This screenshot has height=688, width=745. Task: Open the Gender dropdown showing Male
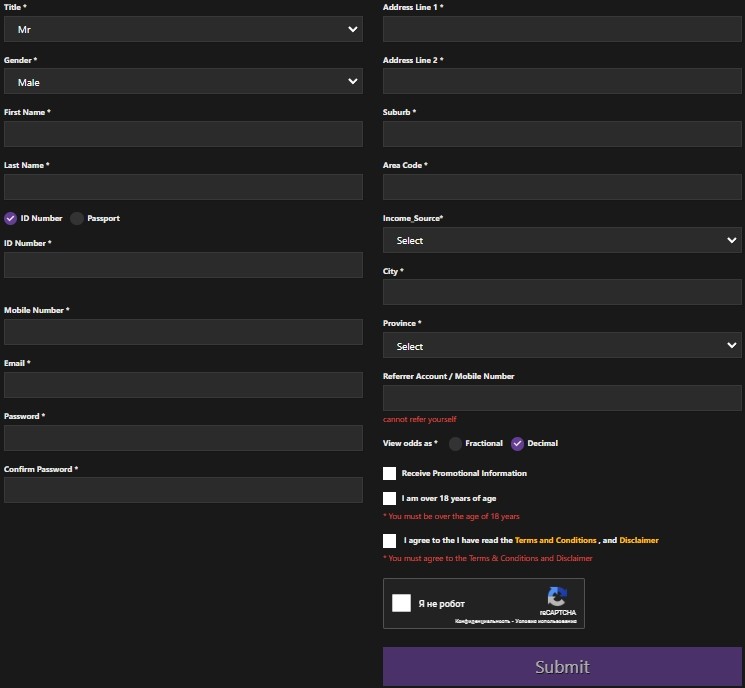point(183,81)
